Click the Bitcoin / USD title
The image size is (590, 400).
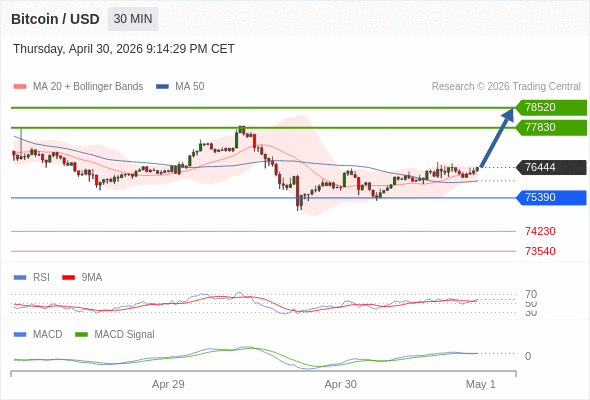pos(55,19)
